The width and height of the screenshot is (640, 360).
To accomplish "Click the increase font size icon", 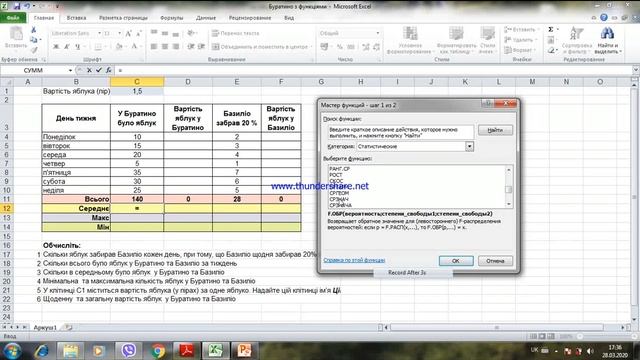I will (x=129, y=33).
